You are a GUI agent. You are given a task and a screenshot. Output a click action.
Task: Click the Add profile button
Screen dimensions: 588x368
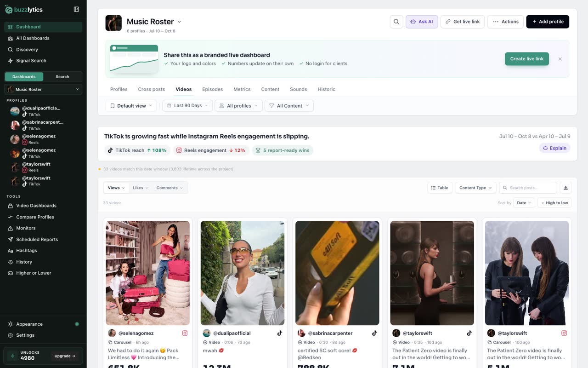pos(548,22)
